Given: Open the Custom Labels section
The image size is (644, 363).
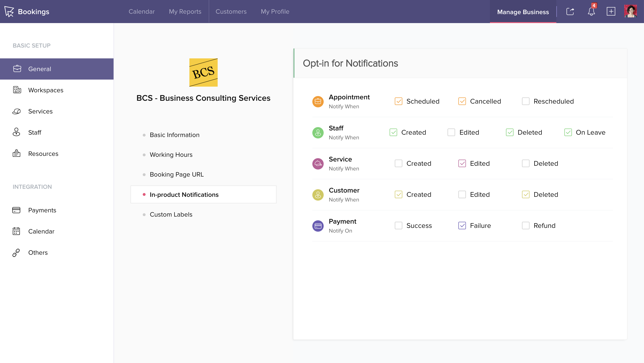Looking at the screenshot, I should click(171, 214).
